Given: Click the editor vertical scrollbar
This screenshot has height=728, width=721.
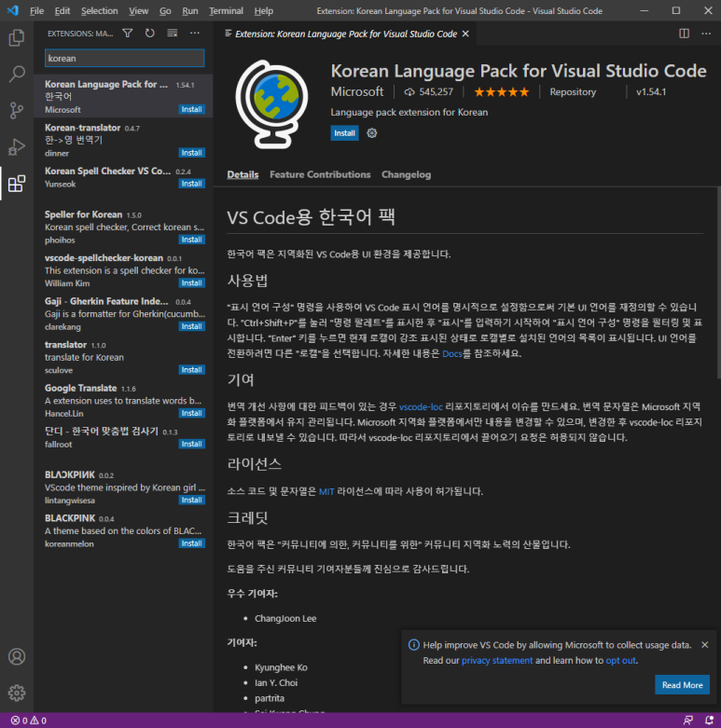Looking at the screenshot, I should coord(718,282).
